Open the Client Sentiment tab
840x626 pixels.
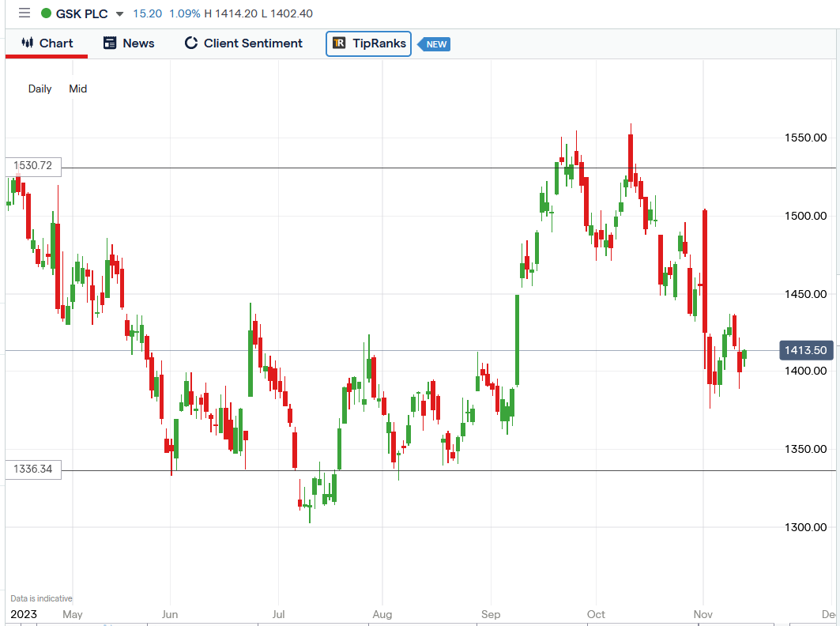(243, 43)
